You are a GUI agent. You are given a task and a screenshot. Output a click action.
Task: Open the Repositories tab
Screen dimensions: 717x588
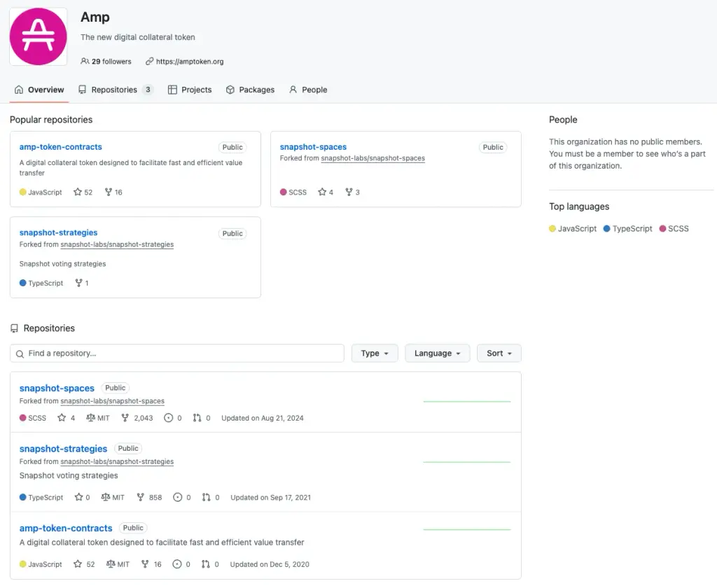point(115,90)
